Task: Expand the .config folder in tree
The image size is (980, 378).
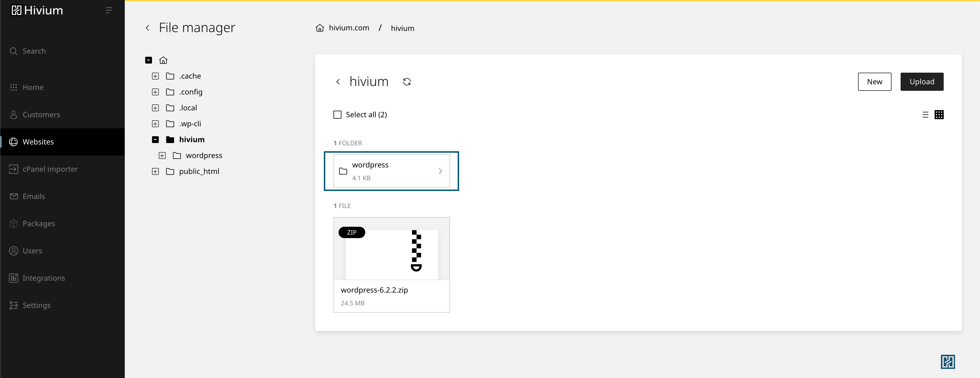Action: pos(155,92)
